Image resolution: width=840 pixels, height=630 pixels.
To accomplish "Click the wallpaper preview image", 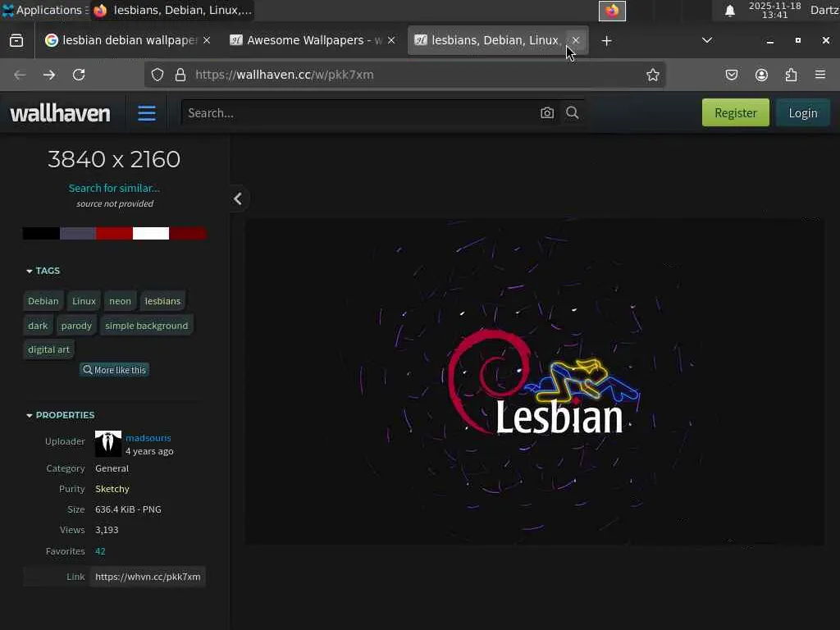I will (x=534, y=381).
